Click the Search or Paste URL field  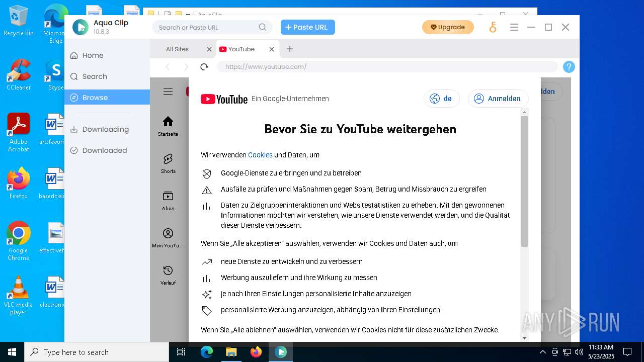pos(212,27)
